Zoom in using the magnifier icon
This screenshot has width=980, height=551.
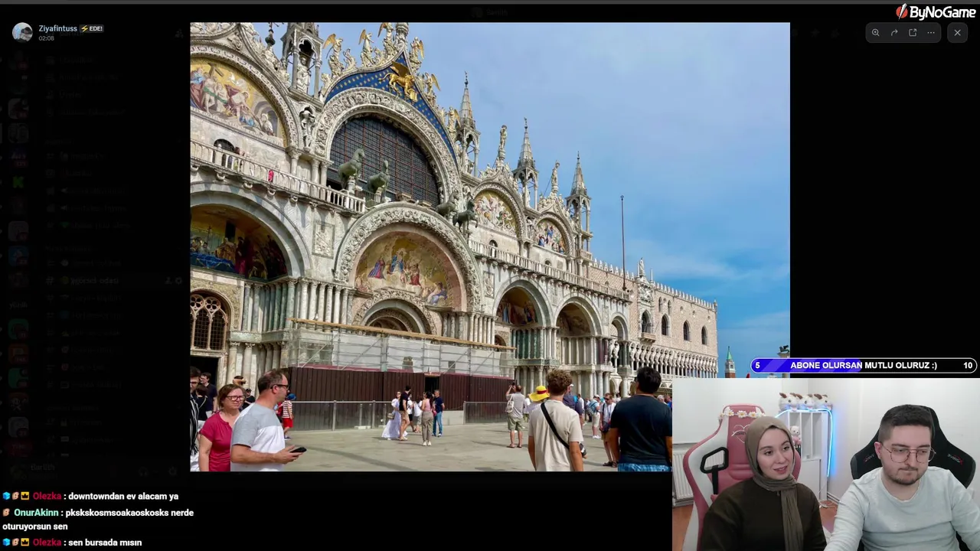click(x=876, y=33)
